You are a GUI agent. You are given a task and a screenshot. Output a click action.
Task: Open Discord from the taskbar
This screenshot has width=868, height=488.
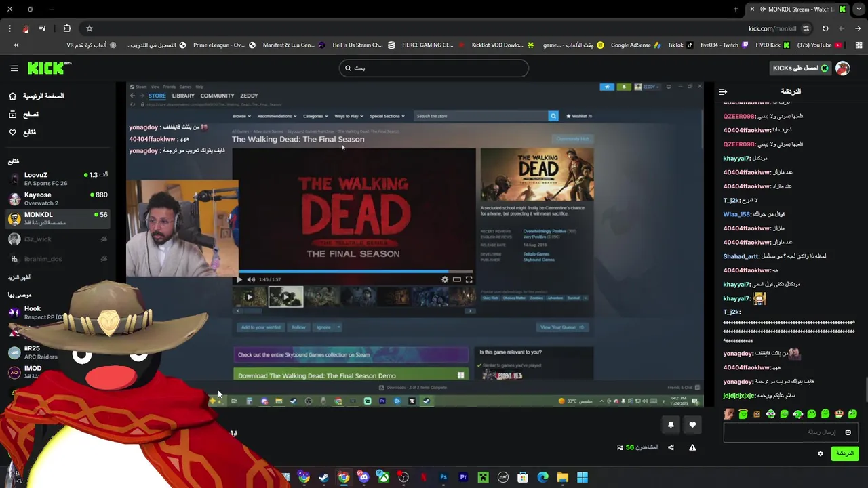click(x=363, y=477)
